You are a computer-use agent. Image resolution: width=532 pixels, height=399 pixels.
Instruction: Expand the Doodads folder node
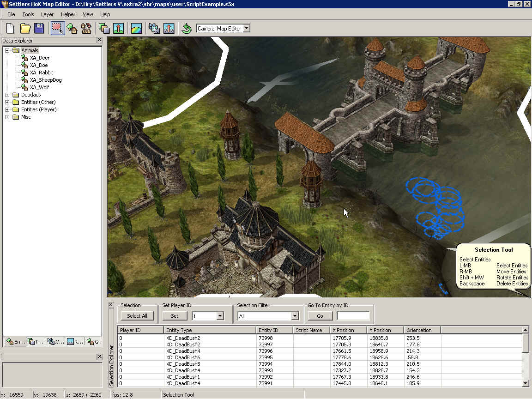pyautogui.click(x=7, y=95)
